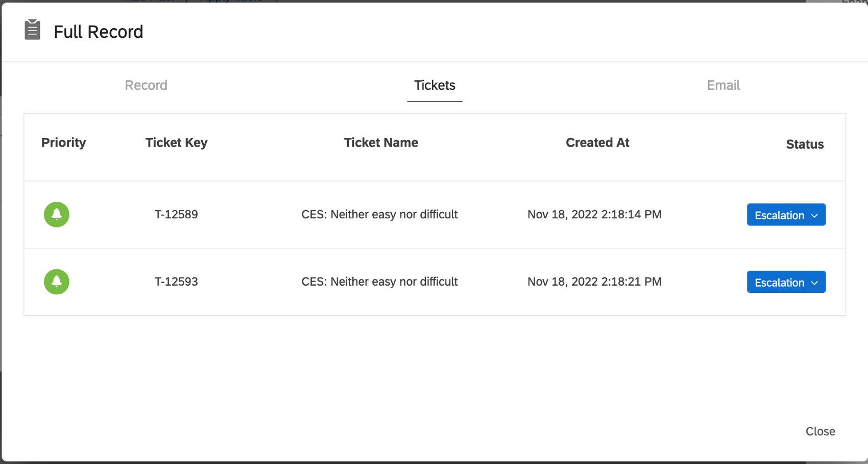The width and height of the screenshot is (868, 464).
Task: Click the ticket name in the first row
Action: pyautogui.click(x=379, y=215)
